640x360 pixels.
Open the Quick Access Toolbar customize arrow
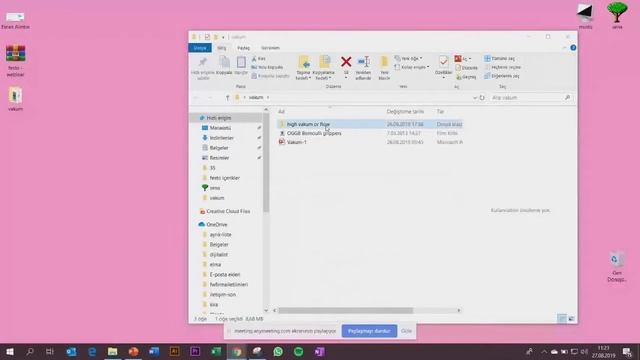pos(223,37)
